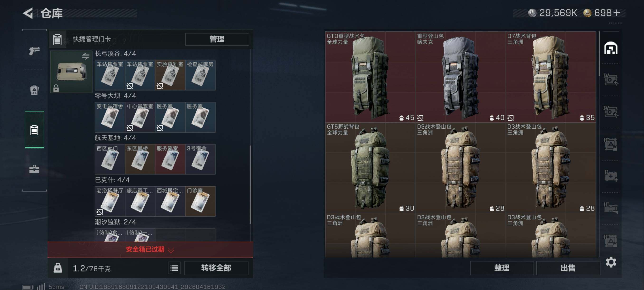Choose the level II medical kit filter icon

coord(611,176)
